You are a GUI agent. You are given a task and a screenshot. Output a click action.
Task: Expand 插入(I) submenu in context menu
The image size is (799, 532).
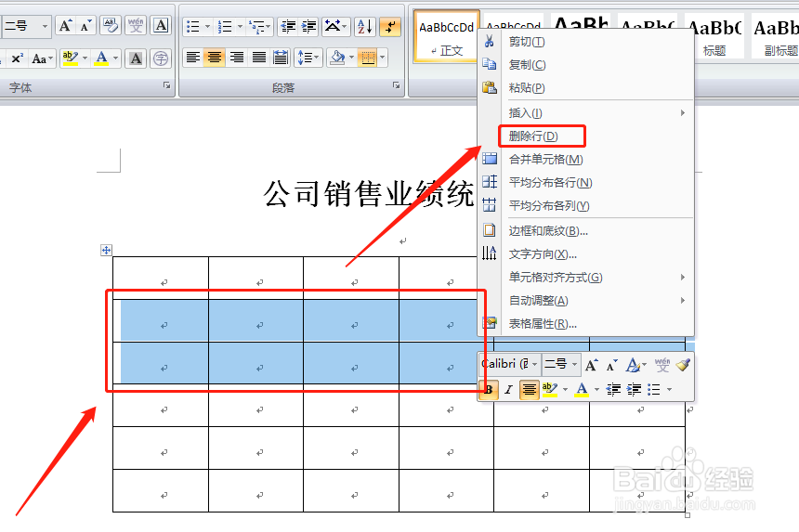pyautogui.click(x=586, y=113)
